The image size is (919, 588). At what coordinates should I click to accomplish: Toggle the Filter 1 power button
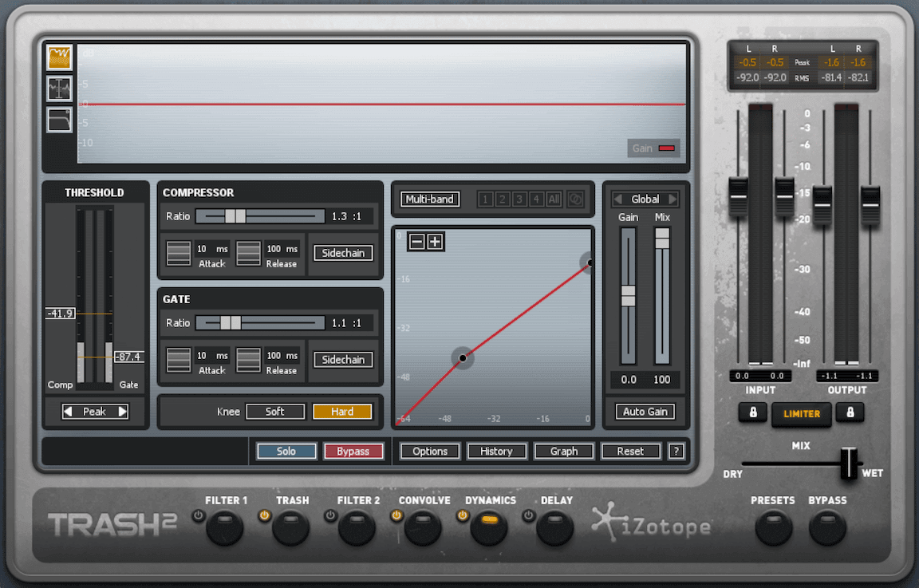point(199,516)
